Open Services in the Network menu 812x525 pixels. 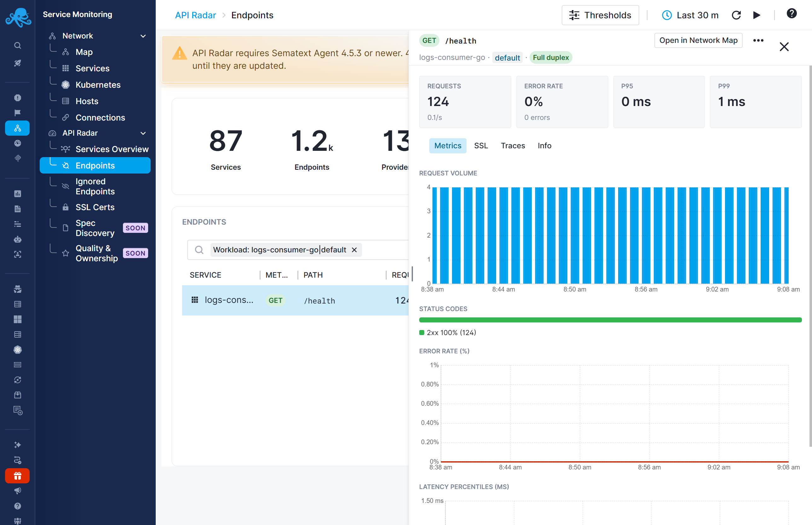click(92, 68)
